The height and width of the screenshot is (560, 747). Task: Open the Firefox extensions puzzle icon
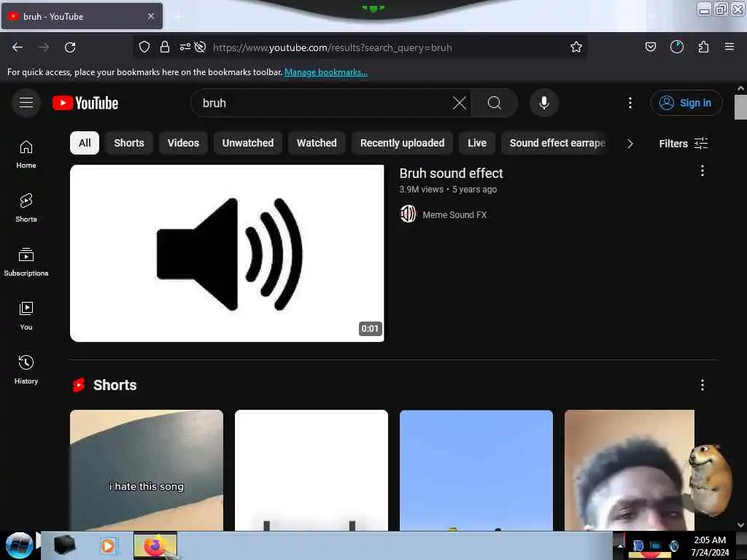point(703,47)
